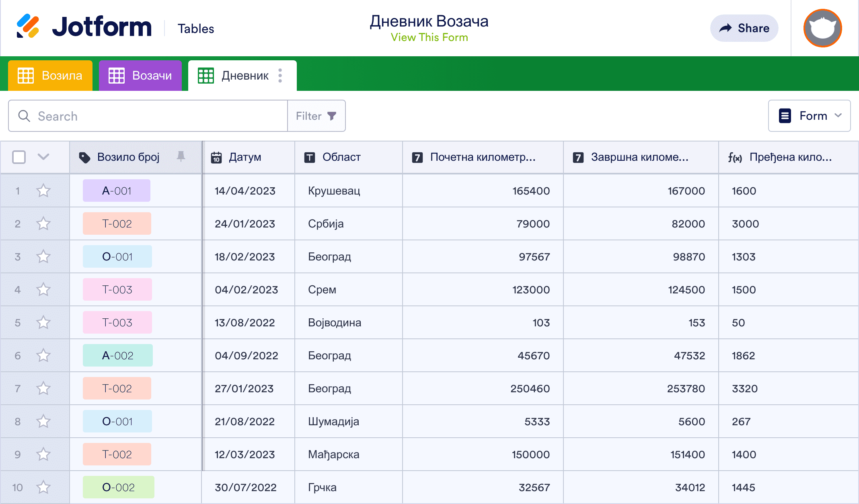Switch to the Возила tab

50,75
